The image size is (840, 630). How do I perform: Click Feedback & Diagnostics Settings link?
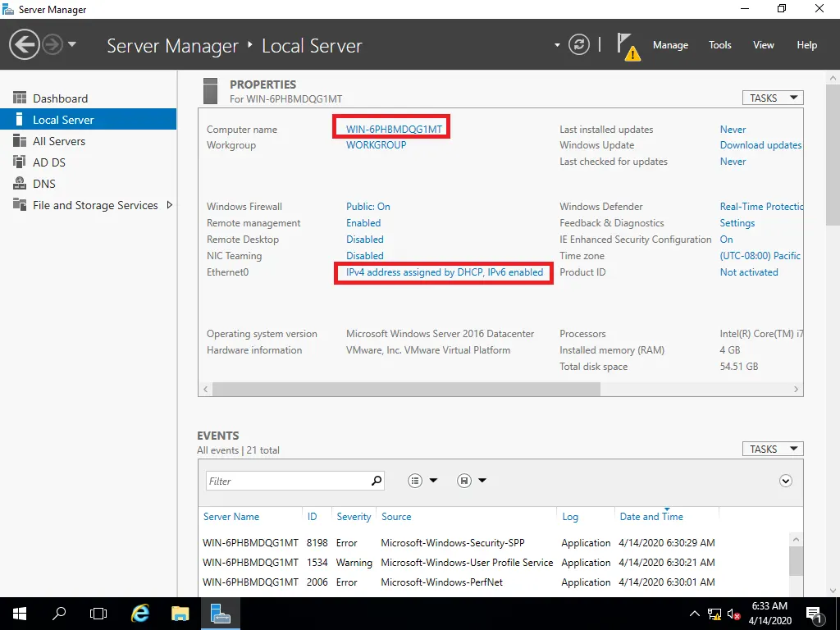tap(737, 223)
